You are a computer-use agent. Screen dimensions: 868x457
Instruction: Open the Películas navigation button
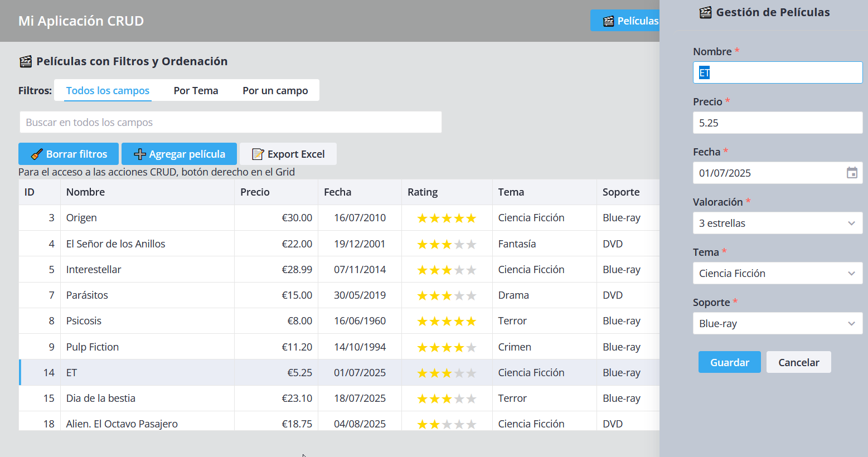click(x=625, y=21)
